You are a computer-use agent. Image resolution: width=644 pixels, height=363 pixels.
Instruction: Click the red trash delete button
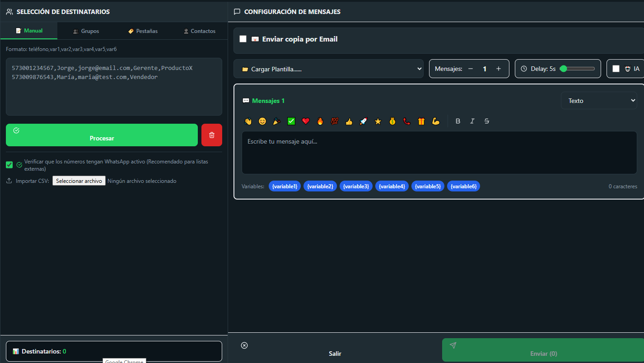coord(211,135)
